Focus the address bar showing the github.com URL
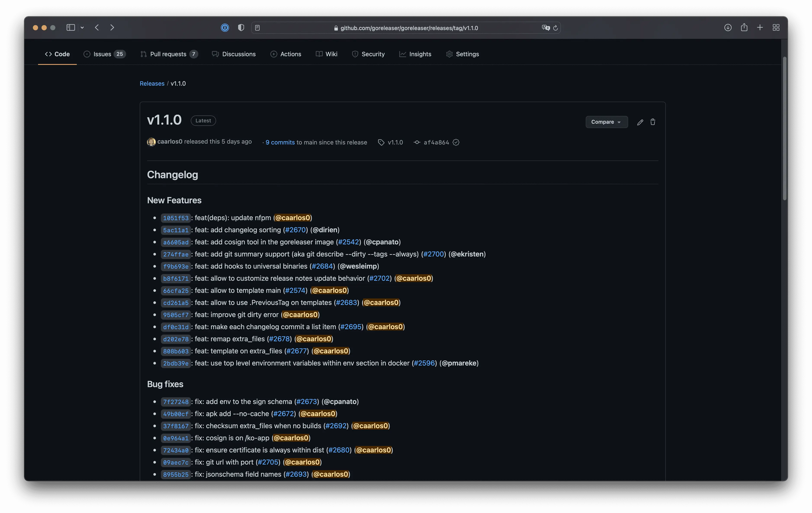This screenshot has height=513, width=812. (406, 28)
